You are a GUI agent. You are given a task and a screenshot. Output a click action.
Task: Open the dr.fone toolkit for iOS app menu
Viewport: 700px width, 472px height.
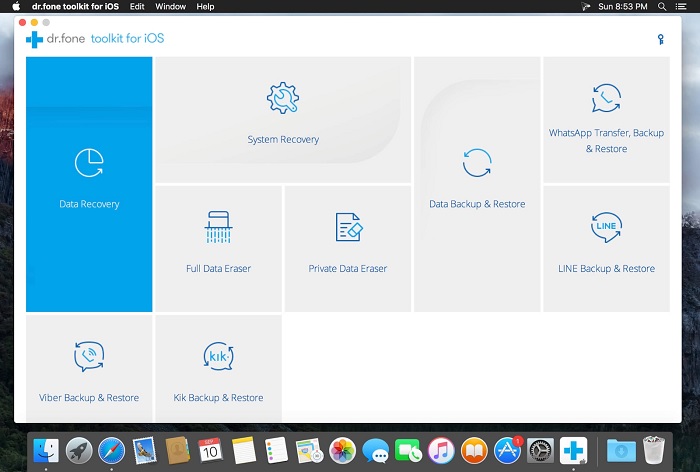pos(75,7)
